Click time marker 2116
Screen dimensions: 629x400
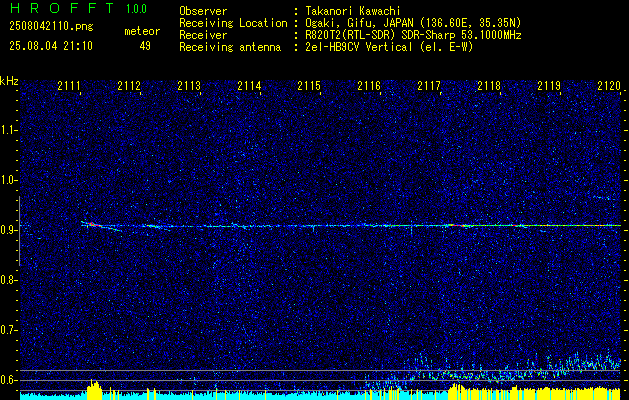(369, 86)
